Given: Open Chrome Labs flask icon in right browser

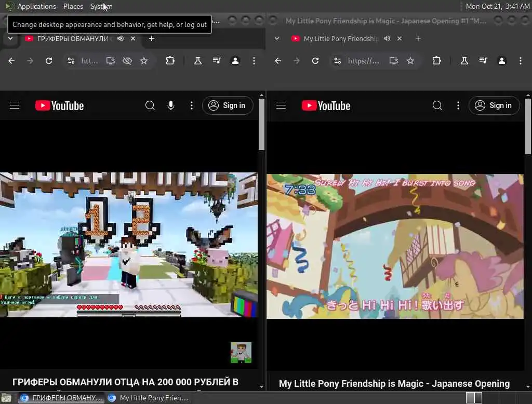Looking at the screenshot, I should (464, 61).
